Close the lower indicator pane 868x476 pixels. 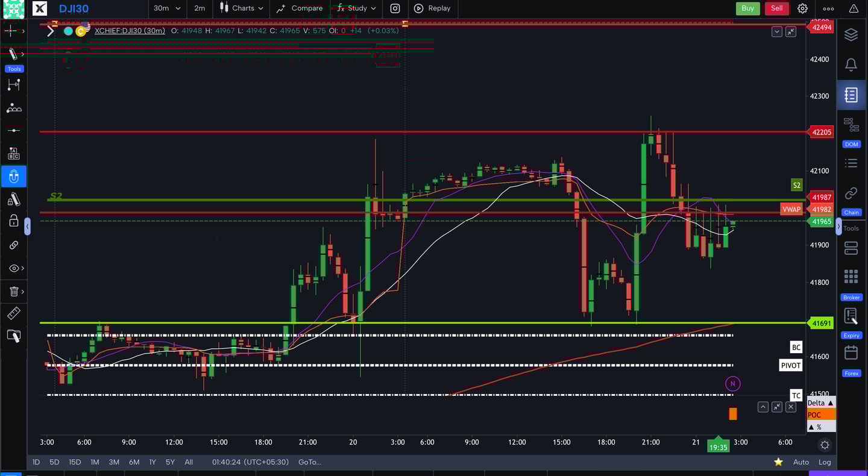click(791, 407)
